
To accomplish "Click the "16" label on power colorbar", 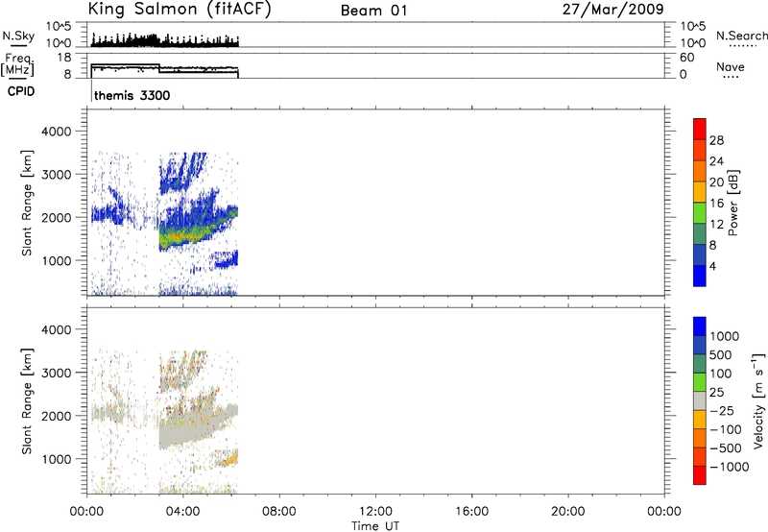I will pyautogui.click(x=716, y=204).
